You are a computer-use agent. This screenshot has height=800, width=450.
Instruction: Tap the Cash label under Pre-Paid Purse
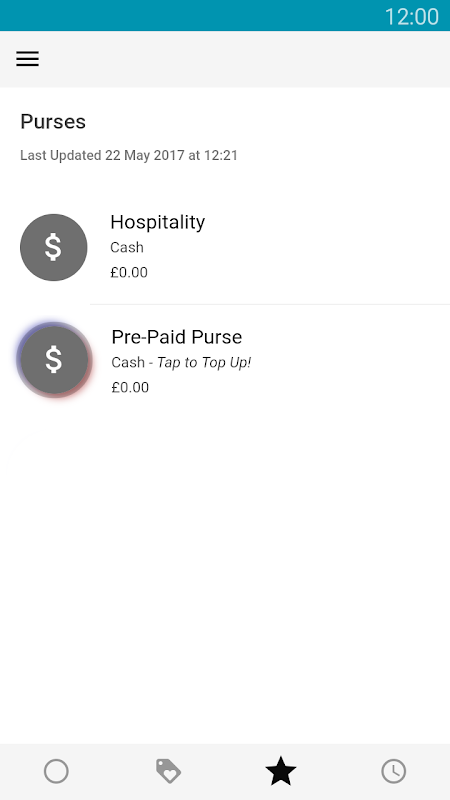coord(128,362)
